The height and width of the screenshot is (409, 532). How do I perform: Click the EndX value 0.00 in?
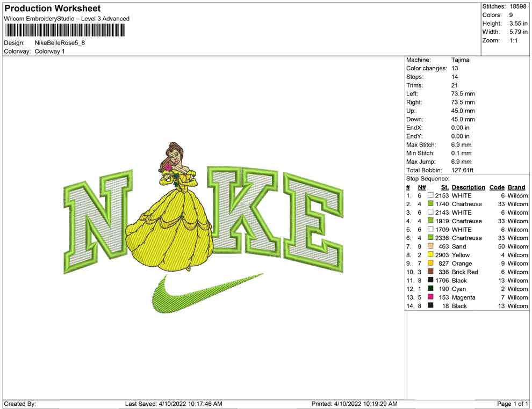click(461, 128)
